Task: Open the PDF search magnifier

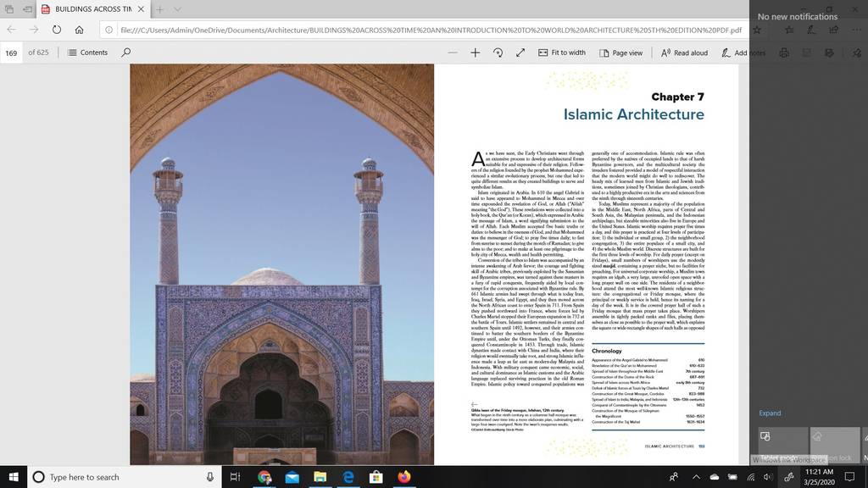Action: [126, 53]
